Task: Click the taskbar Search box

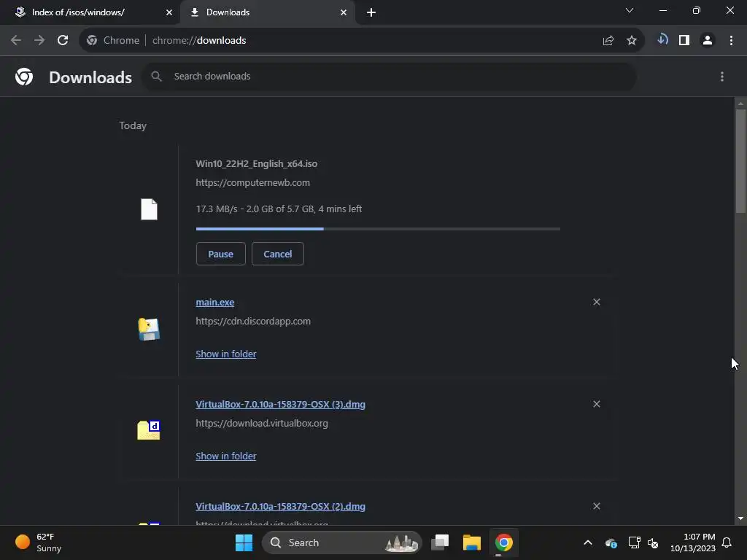Action: 341,542
